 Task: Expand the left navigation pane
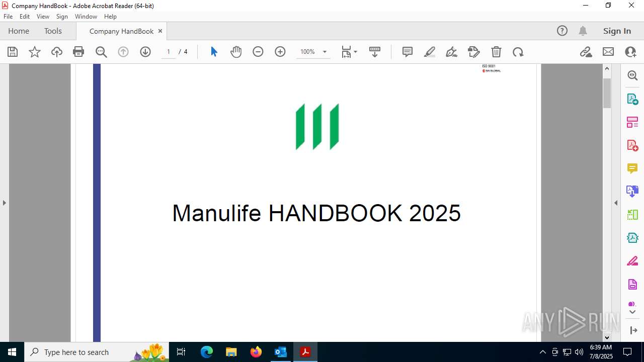click(x=4, y=203)
